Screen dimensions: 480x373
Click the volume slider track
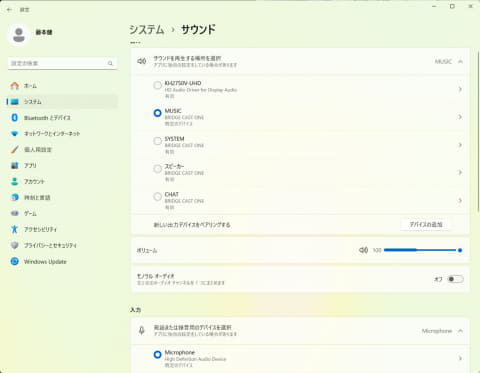tap(422, 250)
